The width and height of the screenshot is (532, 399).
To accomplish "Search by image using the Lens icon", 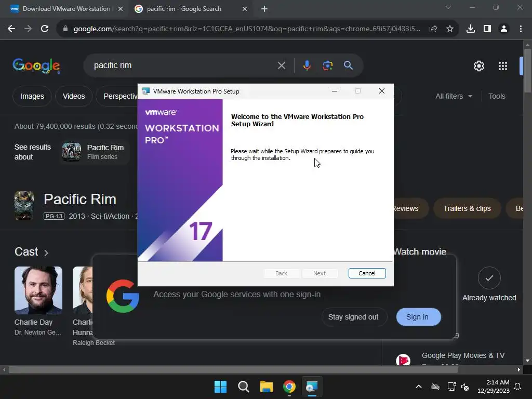I will click(327, 65).
